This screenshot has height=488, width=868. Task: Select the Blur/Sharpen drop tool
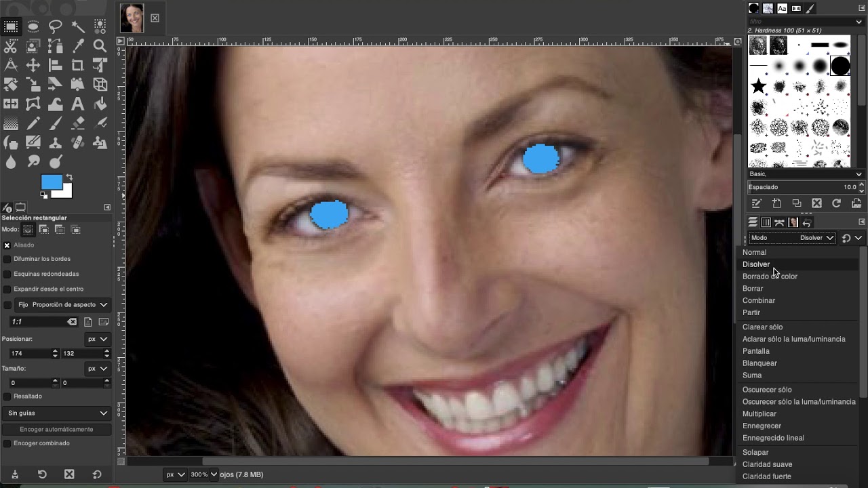(11, 162)
